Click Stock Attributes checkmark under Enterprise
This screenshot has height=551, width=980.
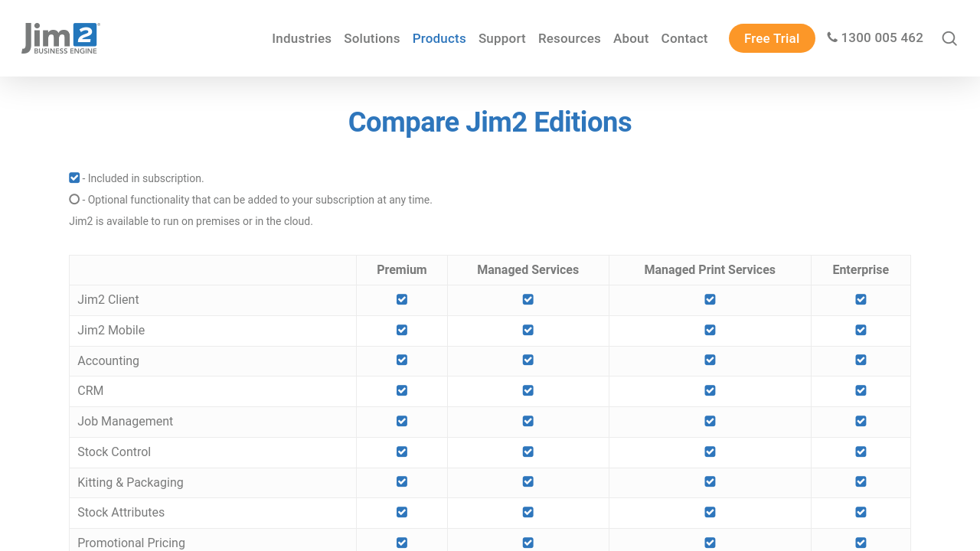coord(861,512)
